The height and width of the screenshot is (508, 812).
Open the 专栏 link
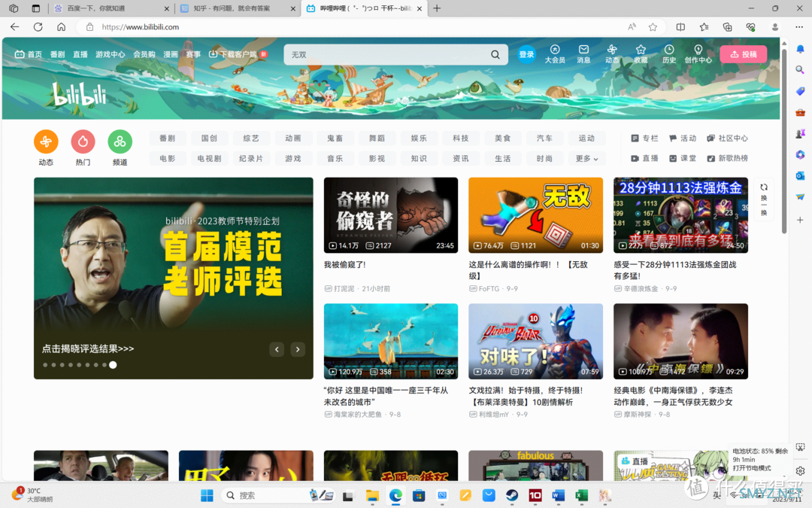tap(644, 138)
